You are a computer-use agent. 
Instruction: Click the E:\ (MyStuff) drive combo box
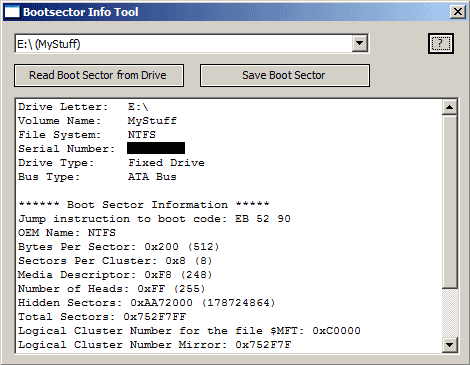[191, 44]
